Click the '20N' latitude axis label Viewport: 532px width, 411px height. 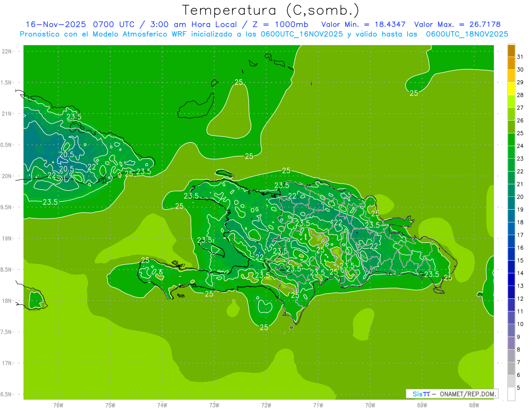point(7,176)
